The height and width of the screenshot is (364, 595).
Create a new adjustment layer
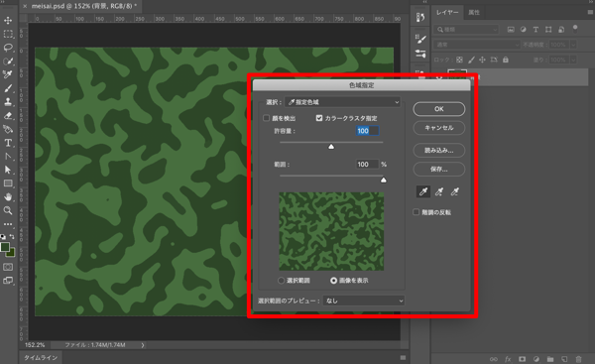coord(536,359)
